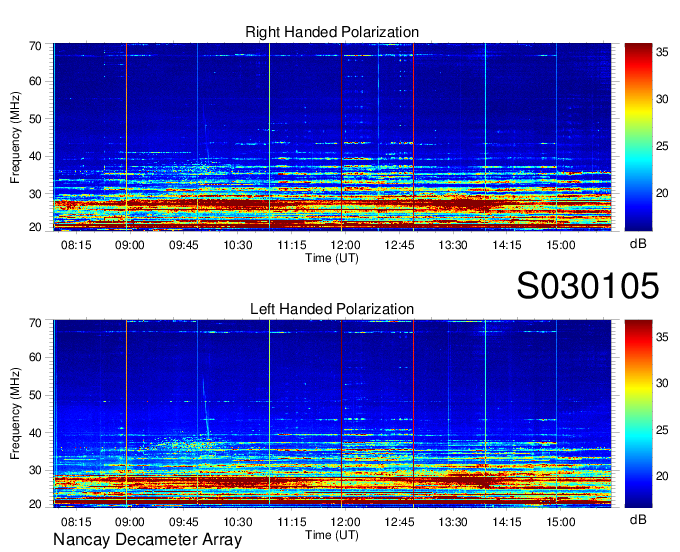
Task: Click the 08:15 time tick under Right Handed plot
Action: [x=76, y=245]
